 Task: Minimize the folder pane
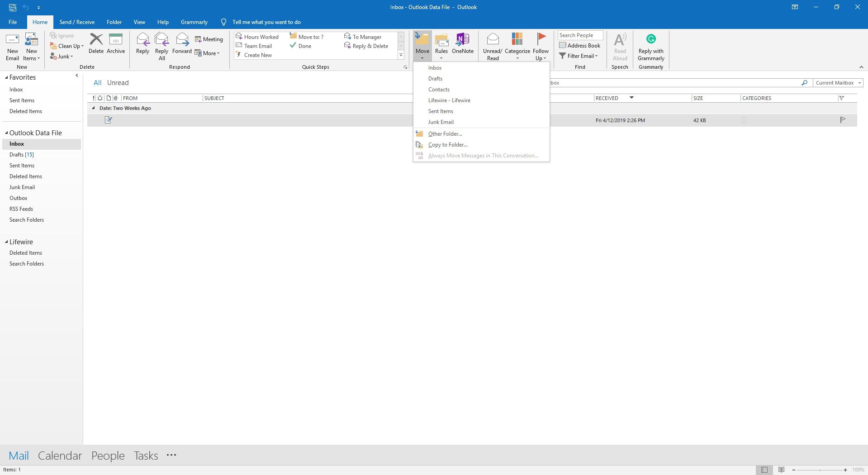click(76, 76)
